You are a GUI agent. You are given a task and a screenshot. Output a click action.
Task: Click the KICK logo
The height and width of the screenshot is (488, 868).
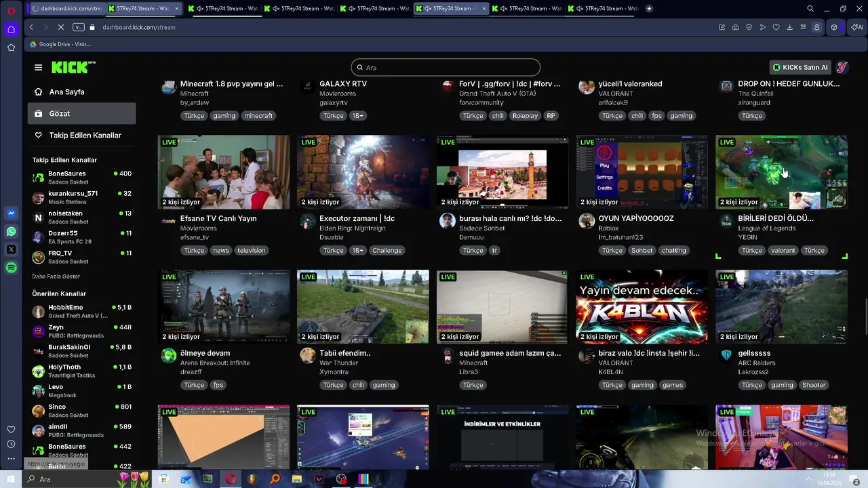pos(73,67)
